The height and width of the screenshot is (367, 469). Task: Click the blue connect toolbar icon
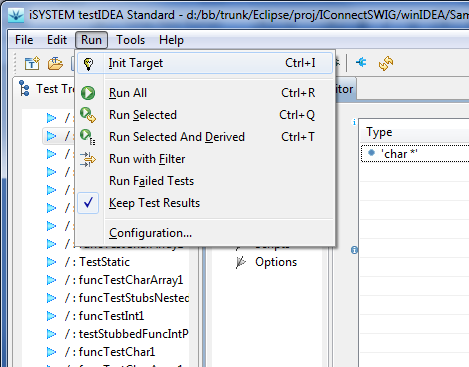pos(361,62)
